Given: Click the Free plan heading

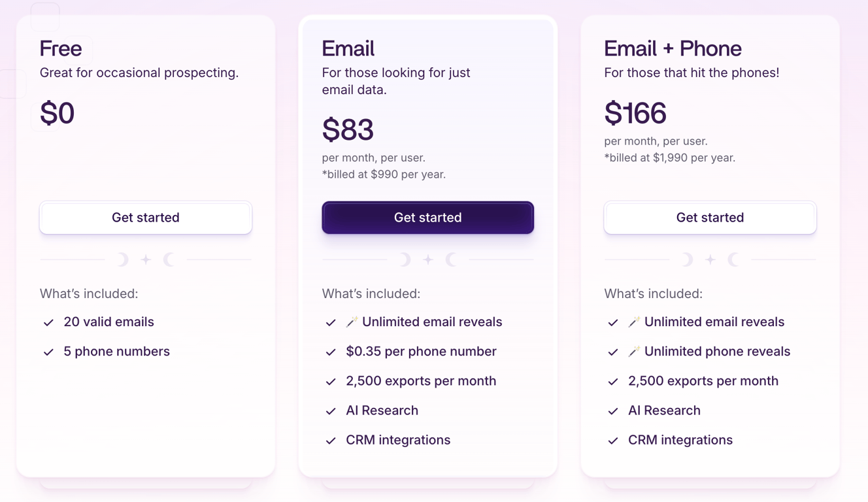Looking at the screenshot, I should 61,48.
